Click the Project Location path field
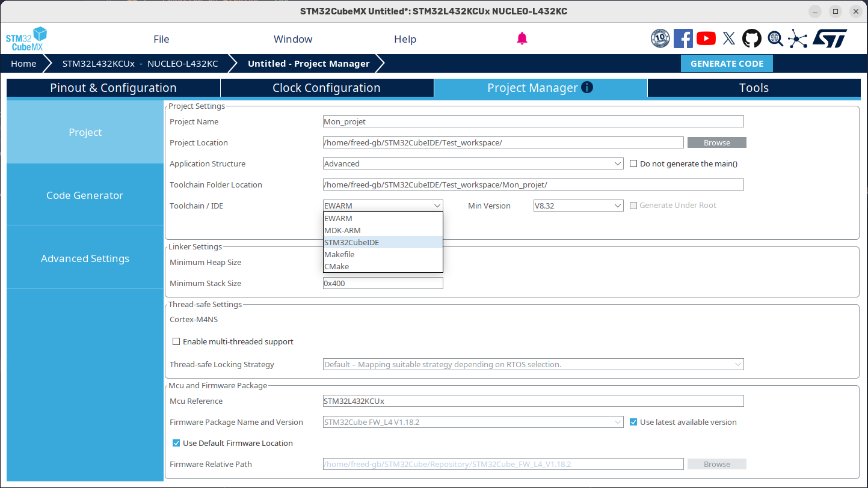Image resolution: width=868 pixels, height=488 pixels. tap(503, 142)
